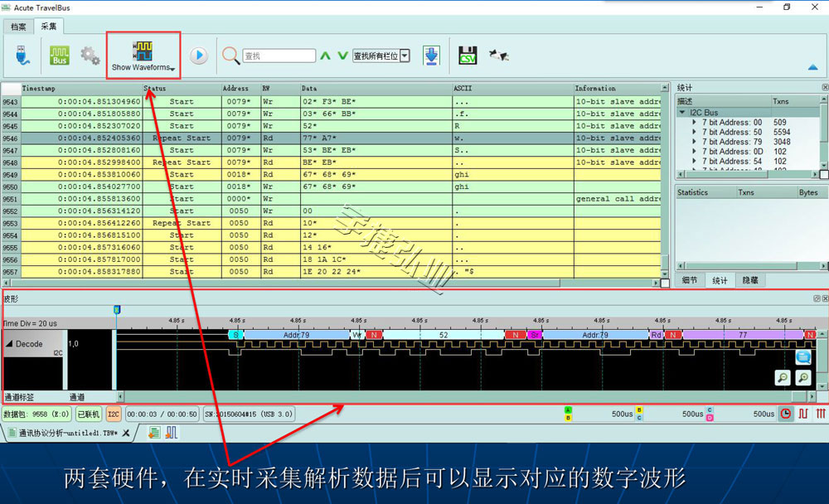Sort table by the Address column header

(x=241, y=89)
